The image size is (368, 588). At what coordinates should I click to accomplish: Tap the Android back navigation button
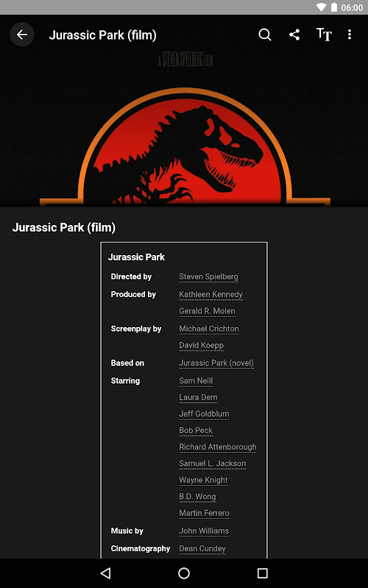[105, 573]
